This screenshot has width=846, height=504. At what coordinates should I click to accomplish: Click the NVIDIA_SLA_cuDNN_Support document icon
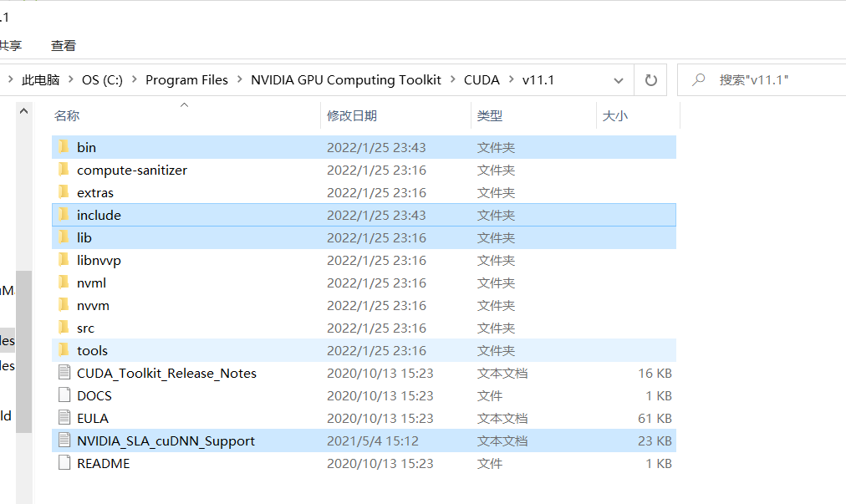pos(64,440)
